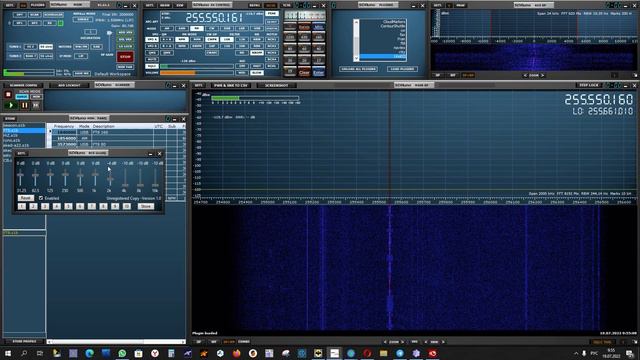Click UNLOAD ALL PLUGINS button
Viewport: 640px width, 360px height.
coord(358,69)
